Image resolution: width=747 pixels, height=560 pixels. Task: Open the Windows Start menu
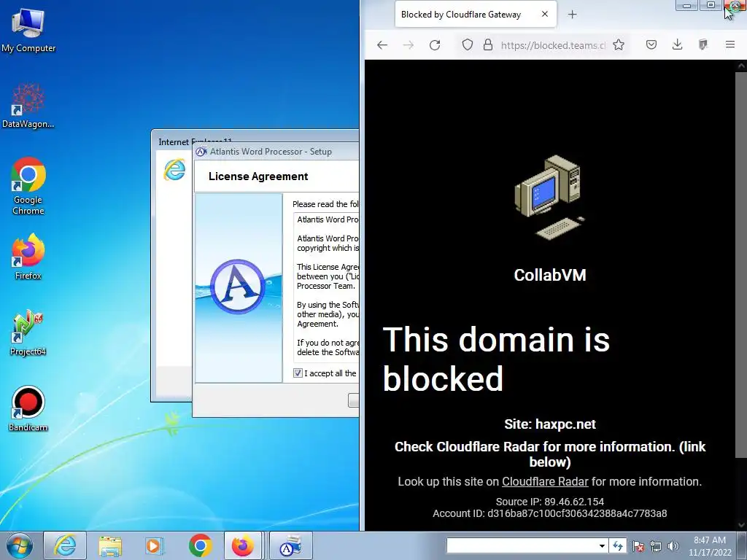point(19,545)
